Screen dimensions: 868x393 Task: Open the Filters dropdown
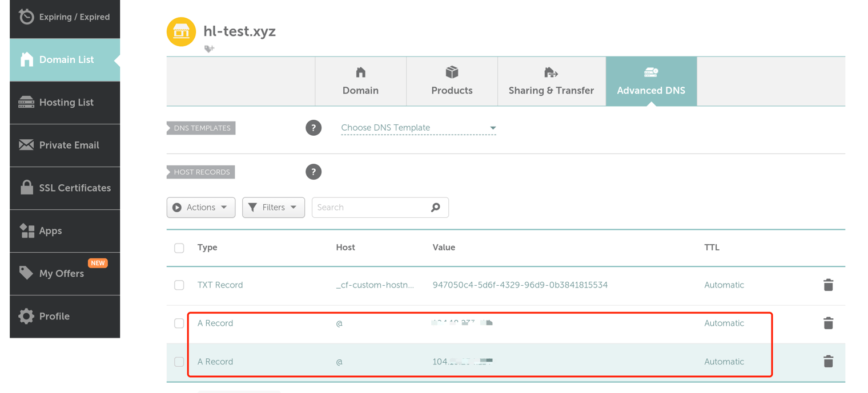point(273,208)
